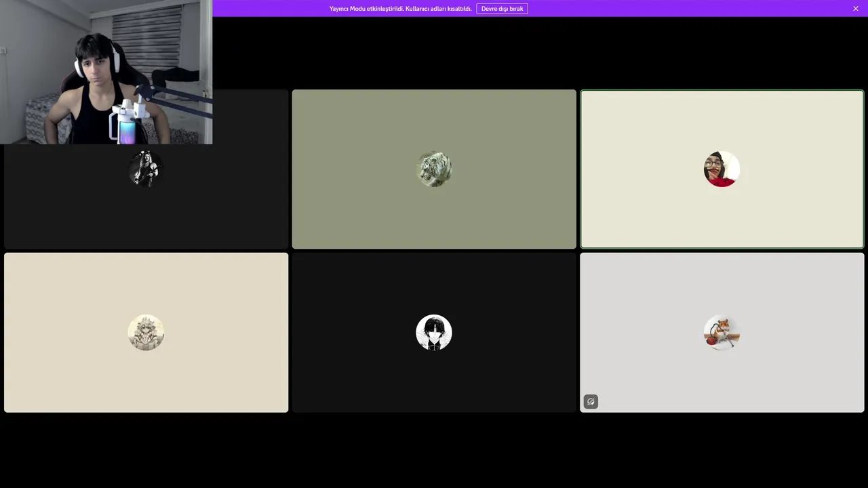Select the black-and-white anime avatar tile
Screen dimensions: 868x488
click(x=434, y=333)
